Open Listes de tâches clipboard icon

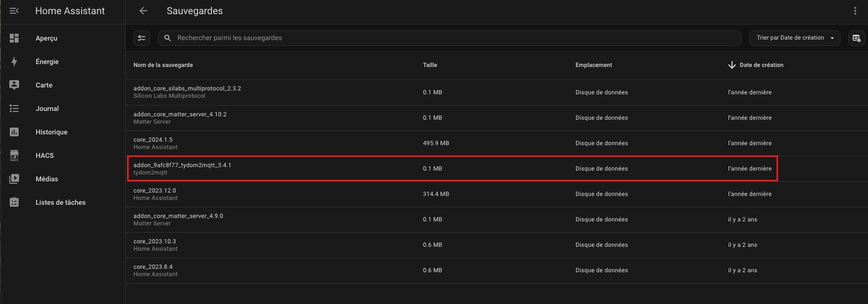click(x=14, y=202)
